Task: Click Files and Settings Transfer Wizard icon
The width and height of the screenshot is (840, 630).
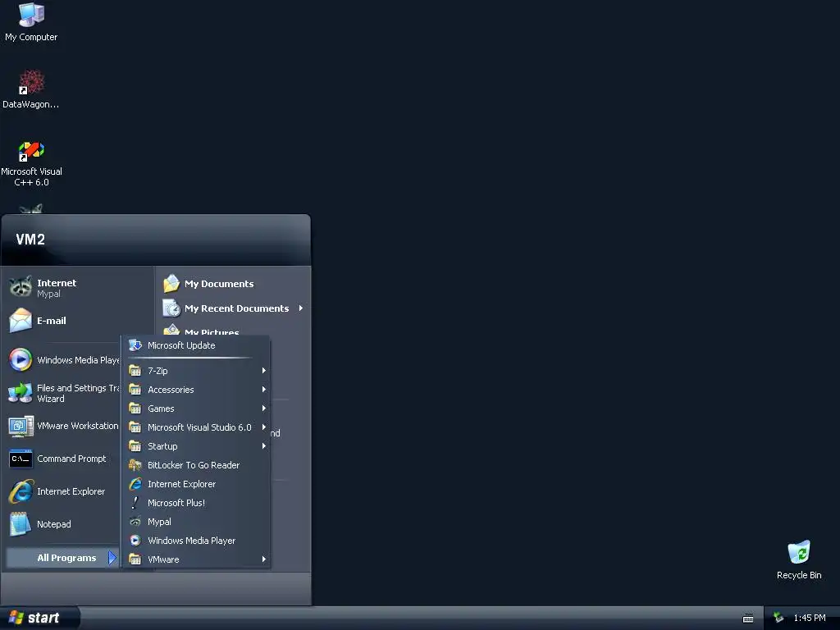Action: 21,393
